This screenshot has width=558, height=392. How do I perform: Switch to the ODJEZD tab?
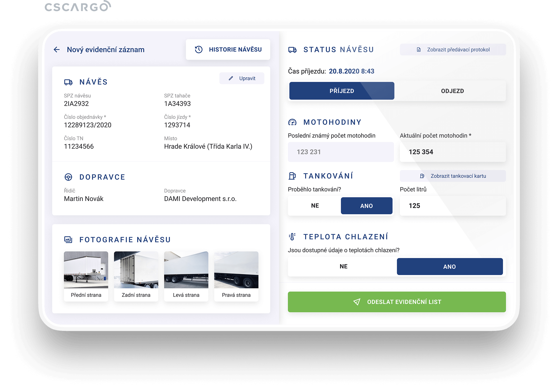(x=452, y=91)
